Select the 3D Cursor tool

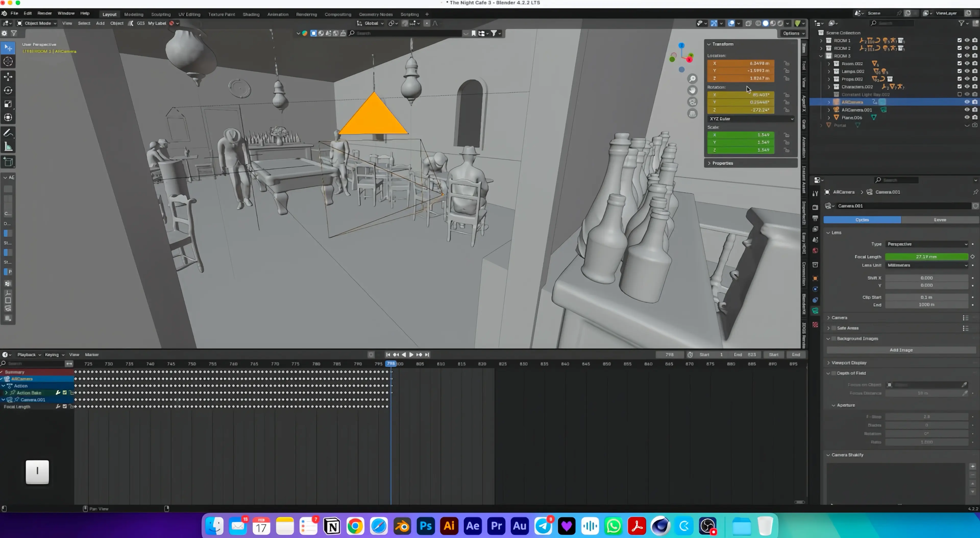(8, 61)
